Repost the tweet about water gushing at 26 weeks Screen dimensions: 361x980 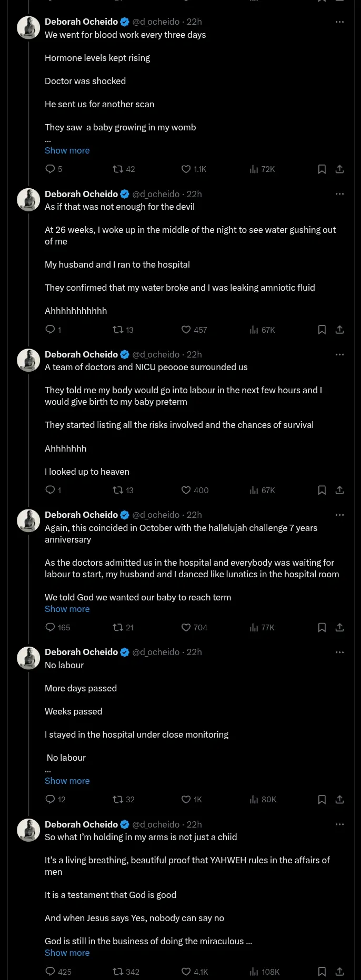coord(118,330)
